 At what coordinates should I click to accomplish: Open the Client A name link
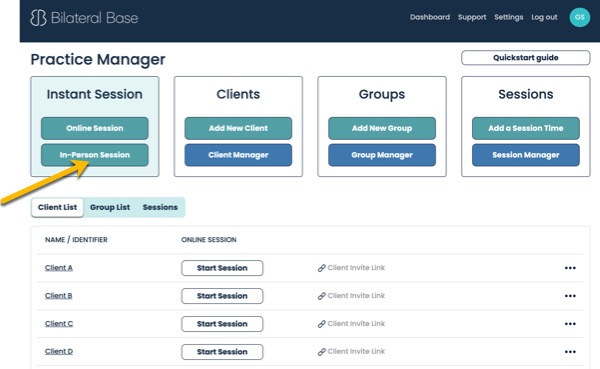[59, 268]
